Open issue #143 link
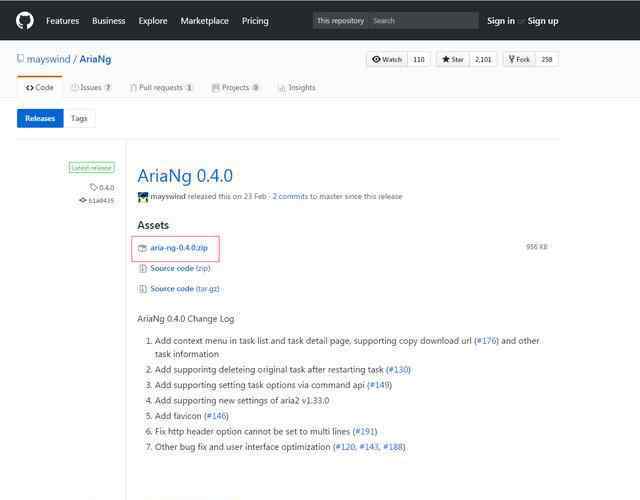 click(x=369, y=447)
